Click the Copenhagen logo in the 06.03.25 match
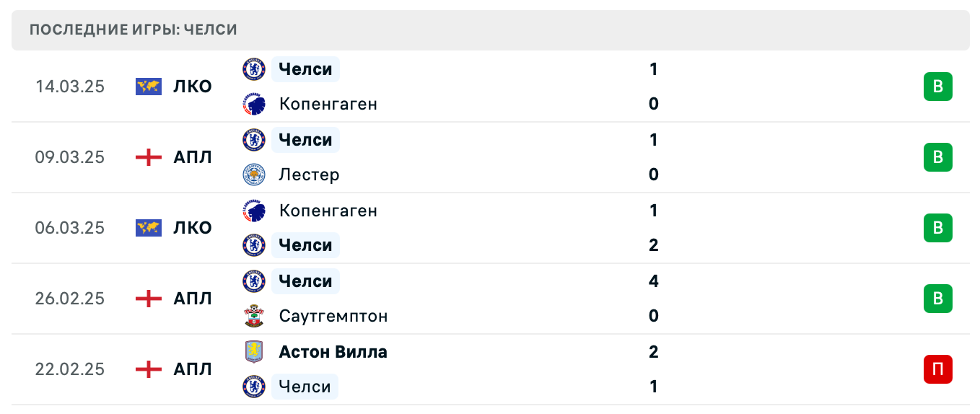The height and width of the screenshot is (414, 980). [x=254, y=211]
